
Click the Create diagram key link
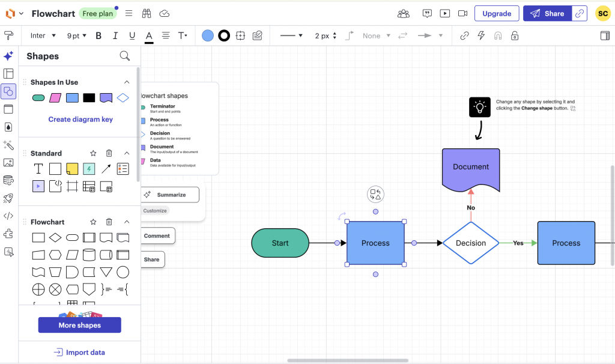click(79, 119)
